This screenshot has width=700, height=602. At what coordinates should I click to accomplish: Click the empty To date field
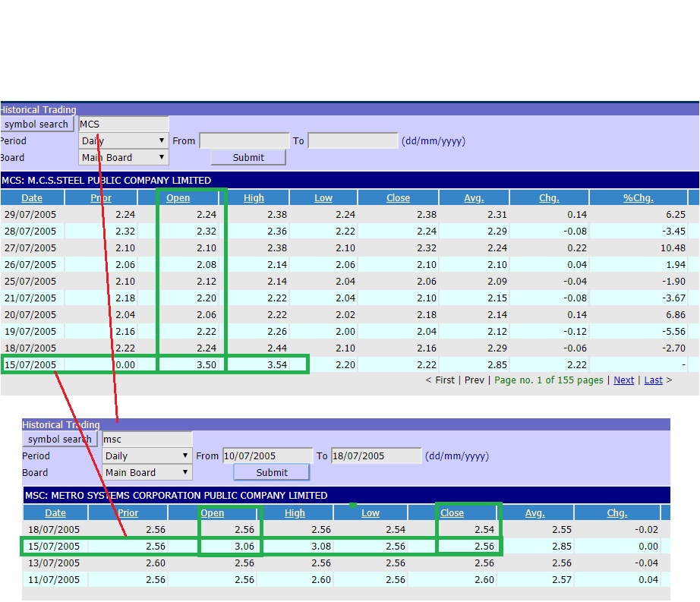(353, 140)
